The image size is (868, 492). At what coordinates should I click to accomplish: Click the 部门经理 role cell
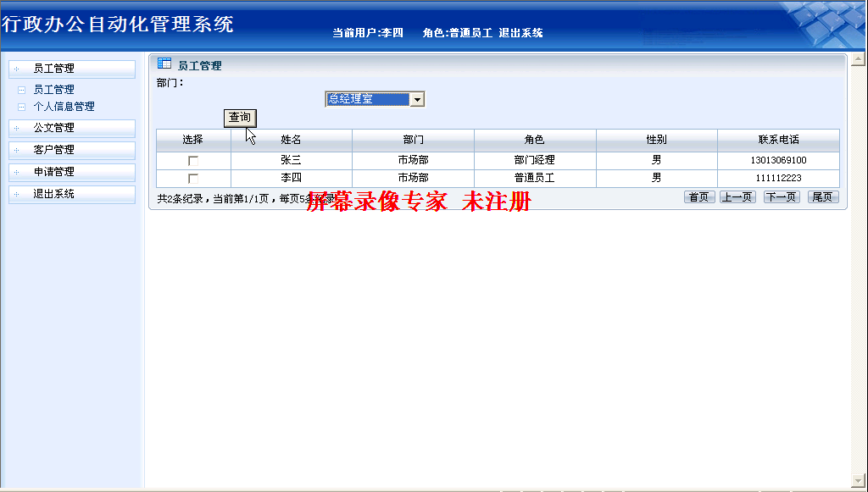(x=535, y=160)
